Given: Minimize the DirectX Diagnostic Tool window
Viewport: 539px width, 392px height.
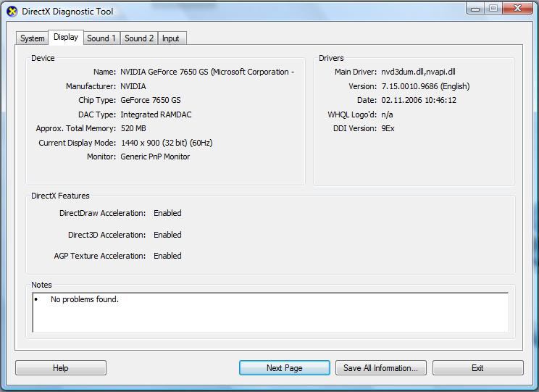Looking at the screenshot, I should [x=475, y=8].
